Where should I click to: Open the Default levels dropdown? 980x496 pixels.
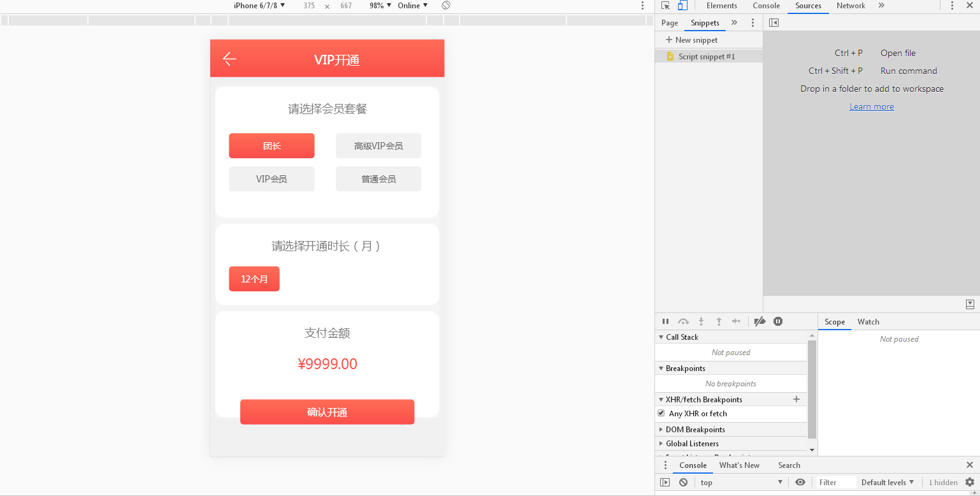point(887,482)
